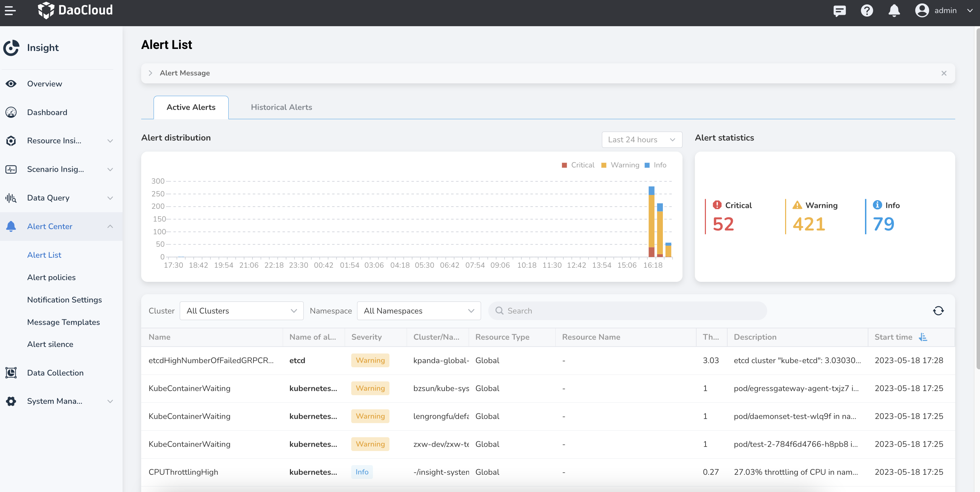This screenshot has height=492, width=980.
Task: Toggle Critical series in chart legend
Action: [x=578, y=165]
